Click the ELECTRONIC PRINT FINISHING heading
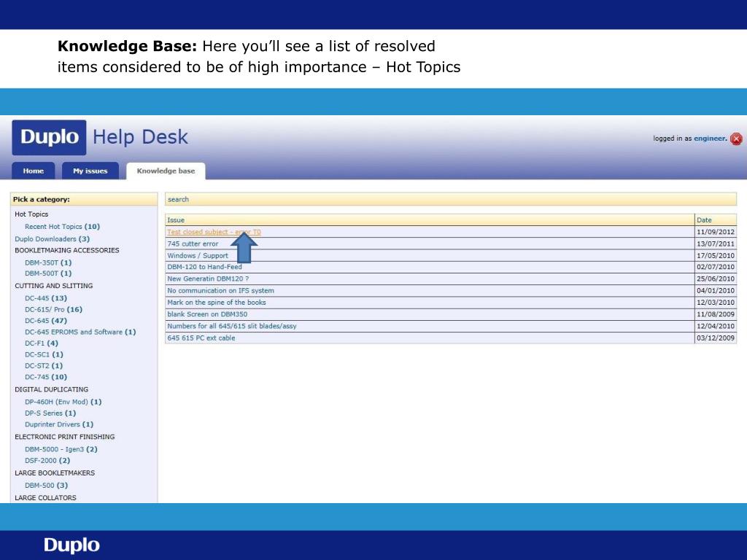Image resolution: width=747 pixels, height=560 pixels. click(x=65, y=437)
